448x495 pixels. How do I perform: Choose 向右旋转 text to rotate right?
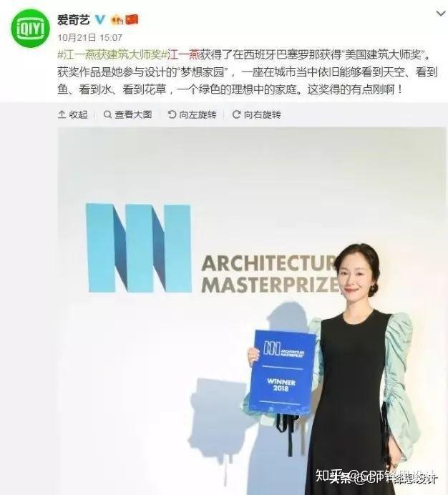(262, 114)
